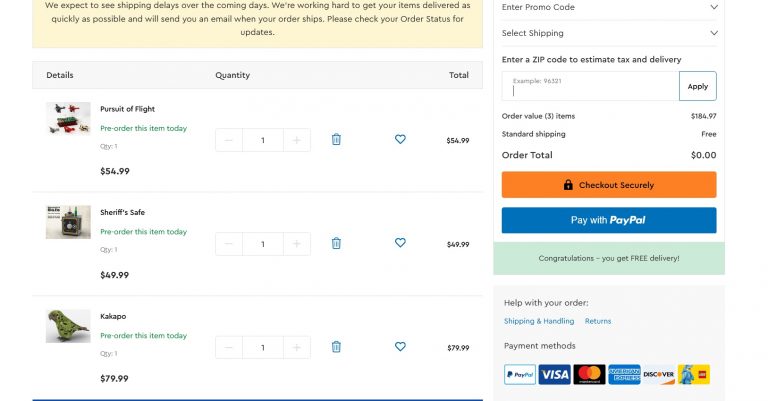Image resolution: width=768 pixels, height=401 pixels.
Task: Toggle the wishlist heart for Sheriff's Safe
Action: (x=400, y=243)
